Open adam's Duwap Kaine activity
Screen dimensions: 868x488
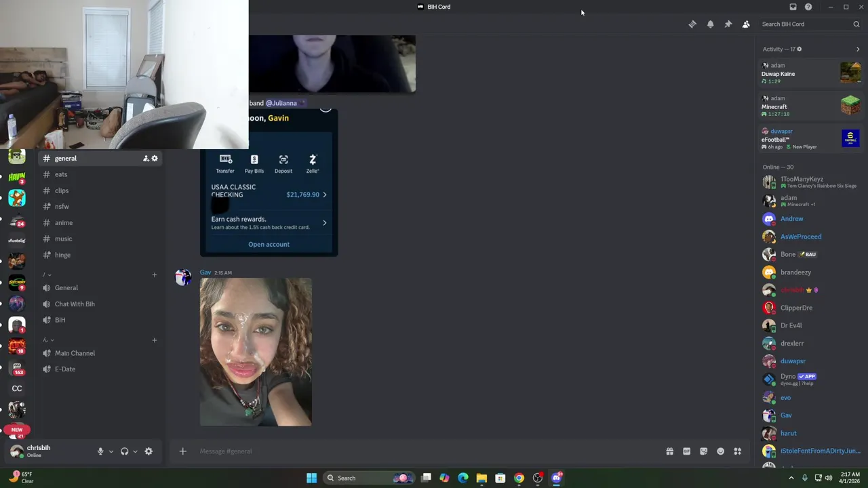(x=810, y=73)
